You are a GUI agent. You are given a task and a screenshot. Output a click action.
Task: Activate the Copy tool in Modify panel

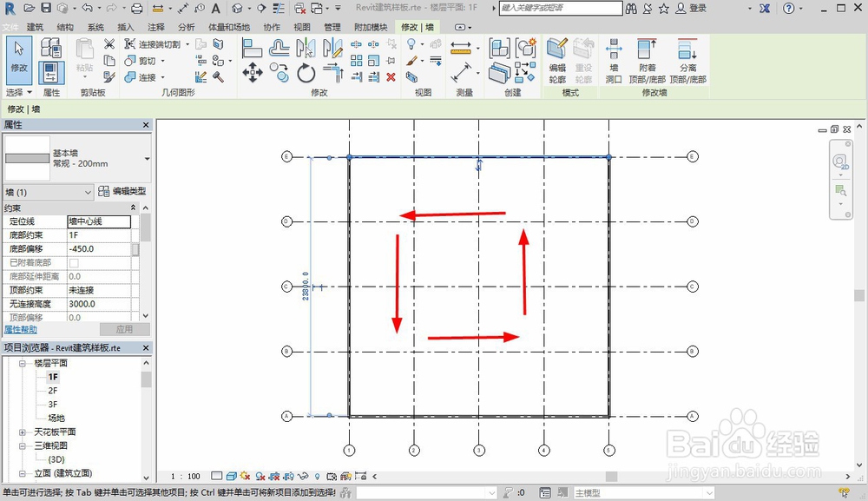279,73
